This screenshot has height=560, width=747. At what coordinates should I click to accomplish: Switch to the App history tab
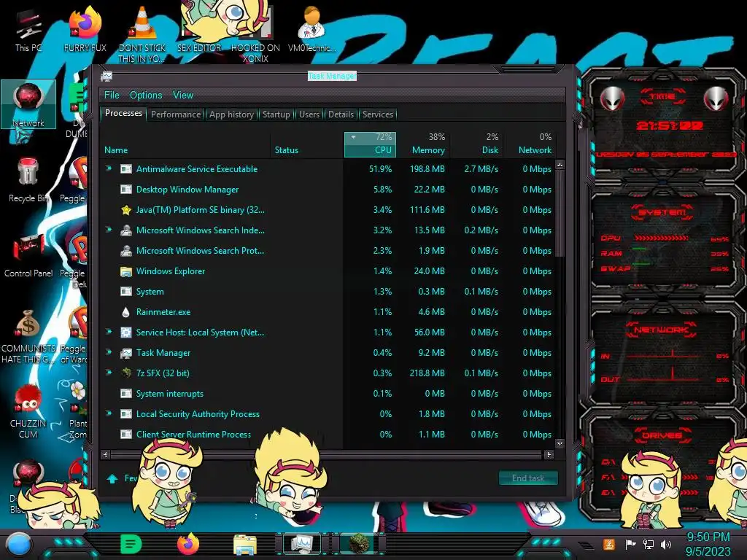(231, 114)
